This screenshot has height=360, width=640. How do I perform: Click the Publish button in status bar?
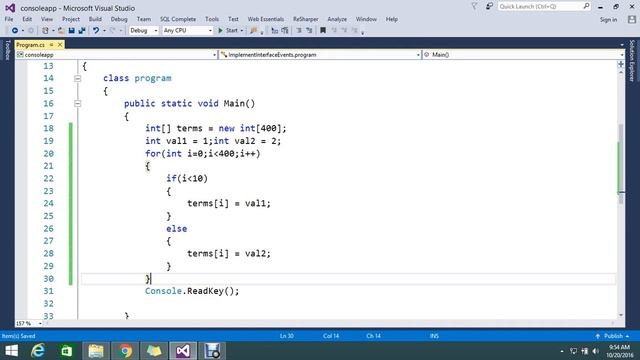[612, 336]
